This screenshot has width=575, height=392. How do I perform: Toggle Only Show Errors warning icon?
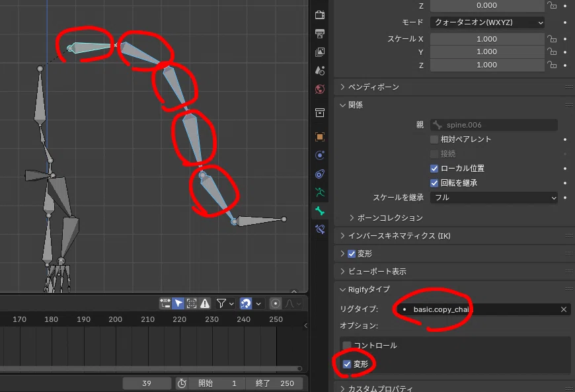(205, 303)
